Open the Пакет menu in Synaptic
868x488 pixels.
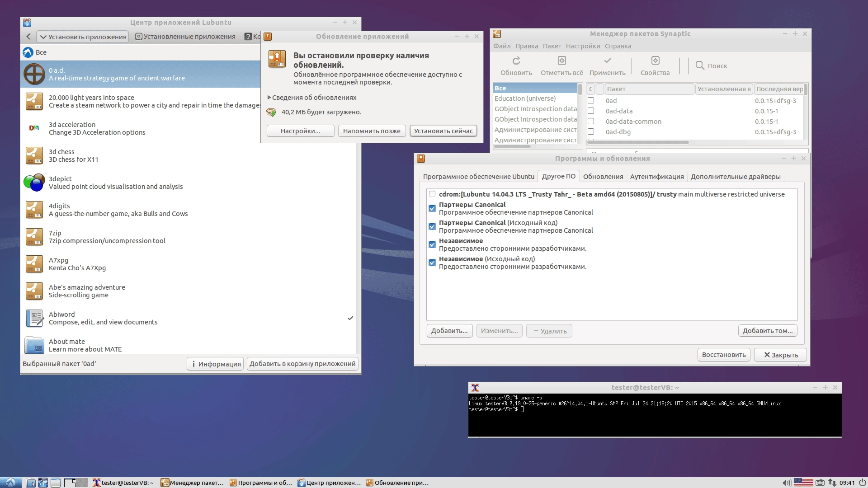click(552, 46)
